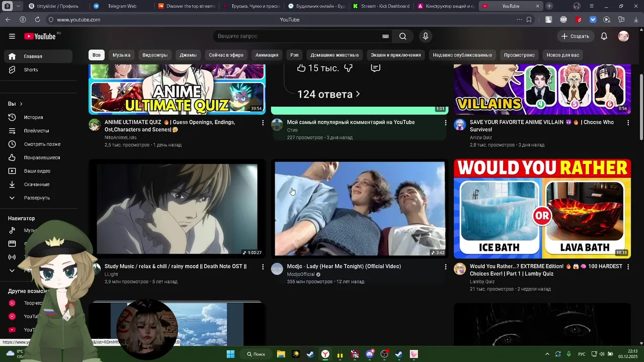Open Discord from the taskbar

pyautogui.click(x=370, y=354)
